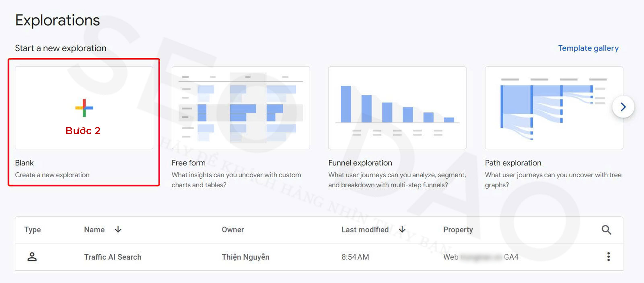The height and width of the screenshot is (283, 644).
Task: Open the three-dot menu for Traffic AI Search
Action: point(608,257)
